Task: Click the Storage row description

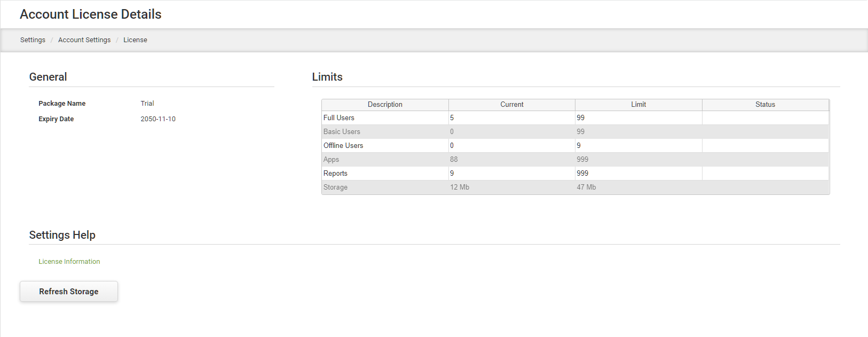Action: coord(335,187)
